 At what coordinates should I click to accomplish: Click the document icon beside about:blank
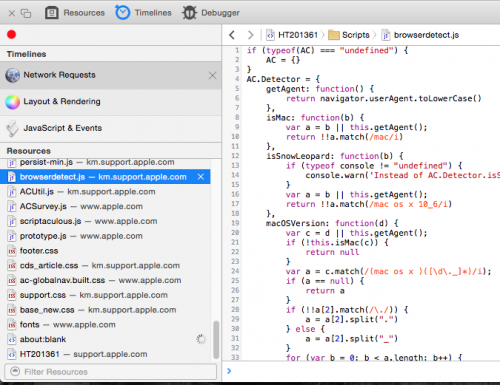click(x=12, y=339)
